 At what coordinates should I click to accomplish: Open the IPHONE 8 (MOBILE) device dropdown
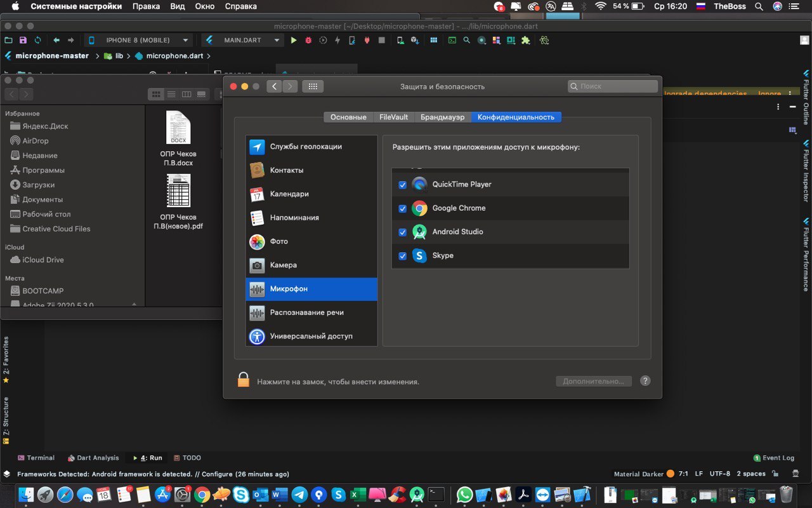click(138, 40)
